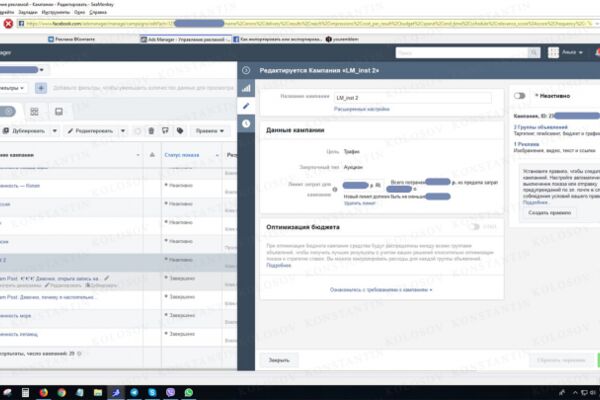Viewport: 600px width, 400px height.
Task: Click Подробнее under budget optimization
Action: (278, 265)
